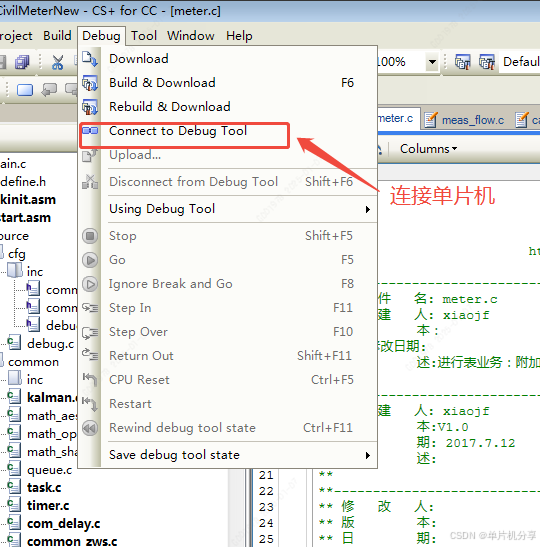540x547 pixels.
Task: Open the Columns dropdown
Action: point(428,149)
